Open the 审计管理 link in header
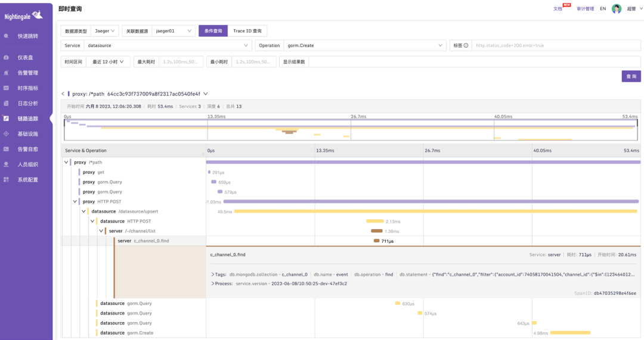The width and height of the screenshot is (644, 340). (x=584, y=9)
